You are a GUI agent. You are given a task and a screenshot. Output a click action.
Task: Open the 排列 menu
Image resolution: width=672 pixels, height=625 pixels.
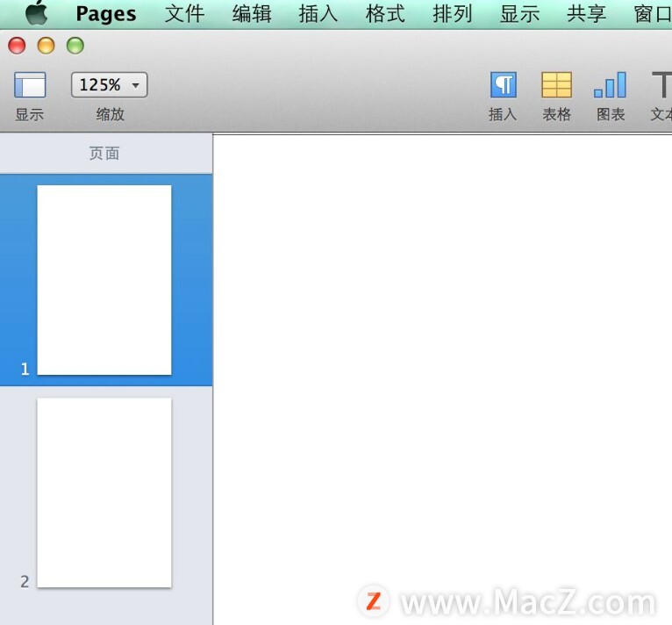tap(452, 14)
